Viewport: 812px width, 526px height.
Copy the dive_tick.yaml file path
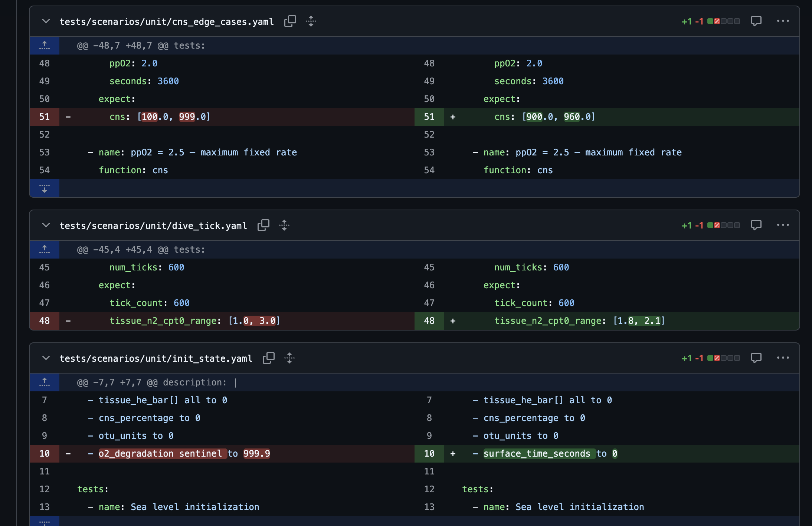pos(263,225)
